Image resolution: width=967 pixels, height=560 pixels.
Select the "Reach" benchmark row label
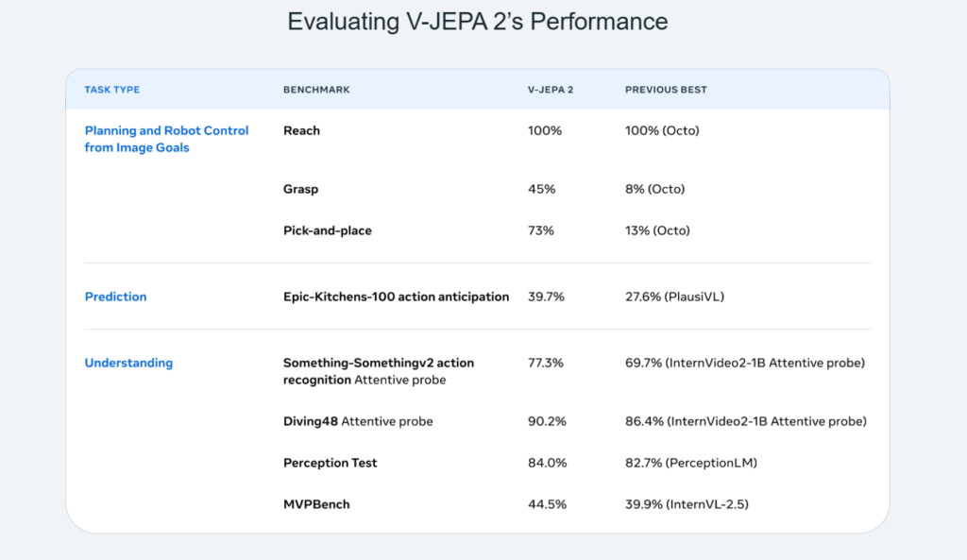tap(301, 130)
